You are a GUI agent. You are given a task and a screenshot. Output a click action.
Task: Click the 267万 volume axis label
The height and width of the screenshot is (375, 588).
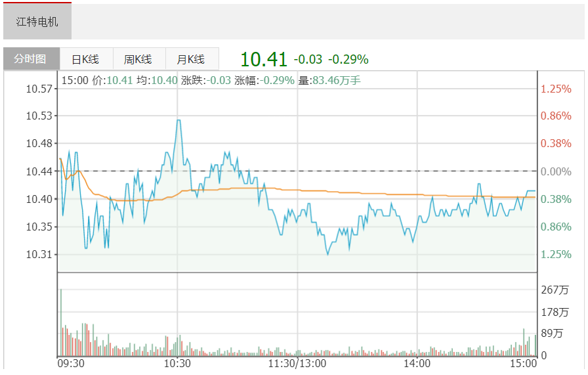555,290
